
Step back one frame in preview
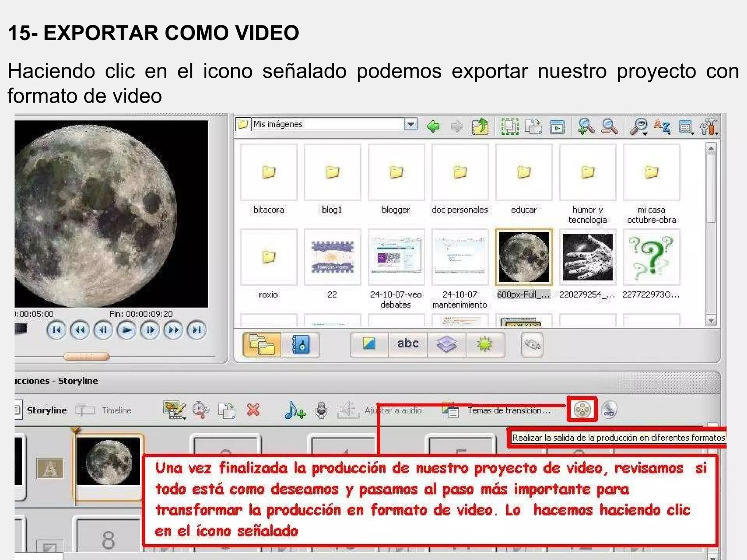click(103, 330)
